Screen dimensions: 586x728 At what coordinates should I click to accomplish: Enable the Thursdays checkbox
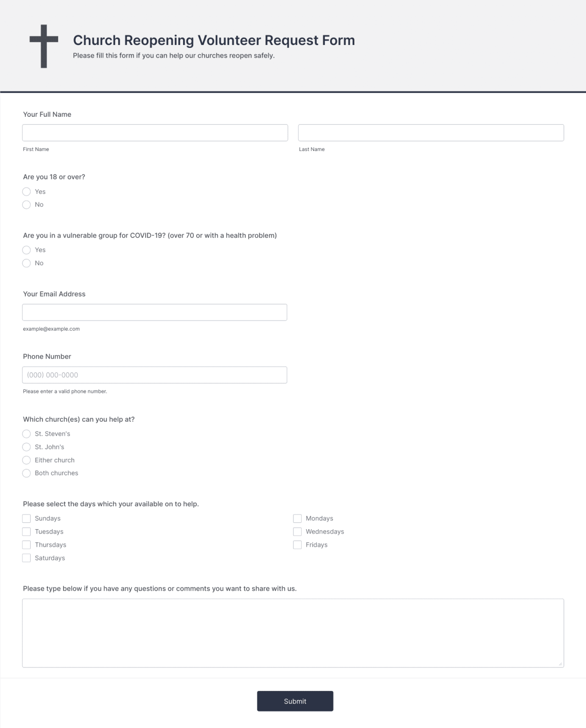(26, 544)
